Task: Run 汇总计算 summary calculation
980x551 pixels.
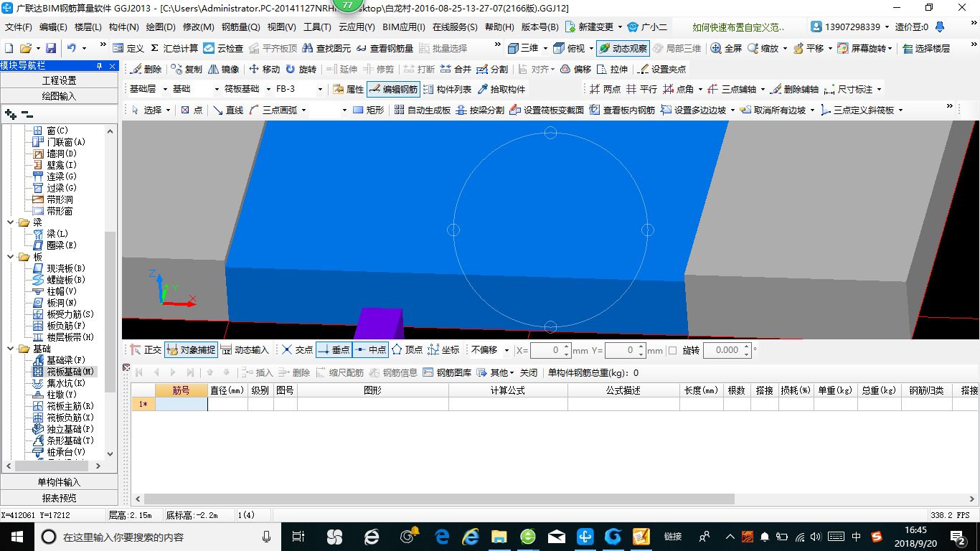Action: [174, 48]
